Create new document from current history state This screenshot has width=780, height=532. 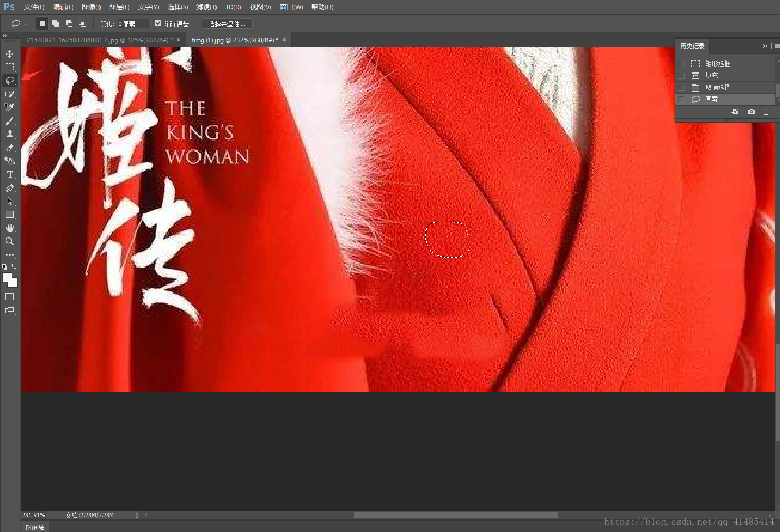735,112
